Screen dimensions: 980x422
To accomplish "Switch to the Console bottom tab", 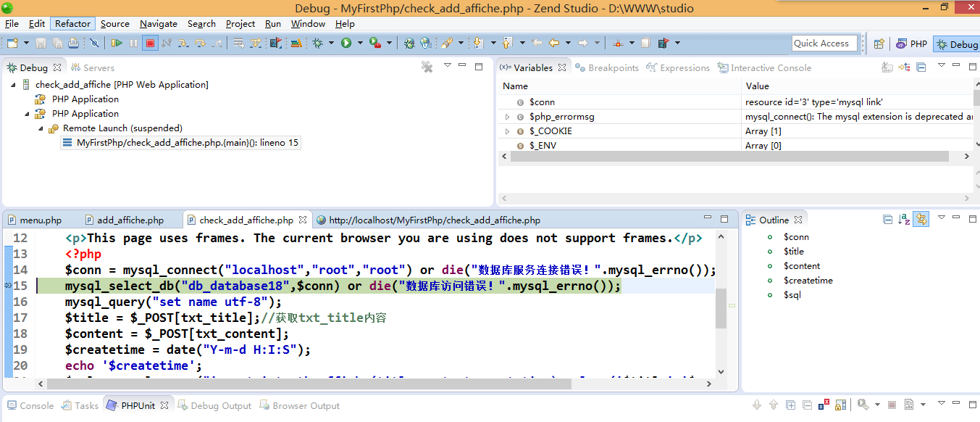I will coord(30,405).
